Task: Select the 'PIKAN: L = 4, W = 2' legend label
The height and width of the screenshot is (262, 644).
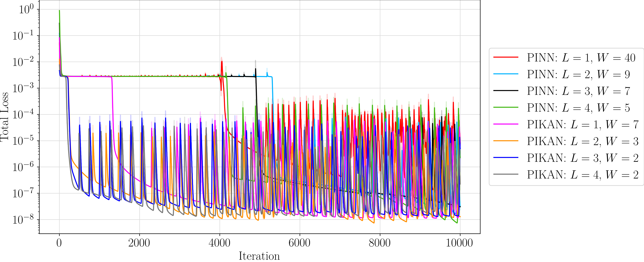Action: pyautogui.click(x=583, y=175)
